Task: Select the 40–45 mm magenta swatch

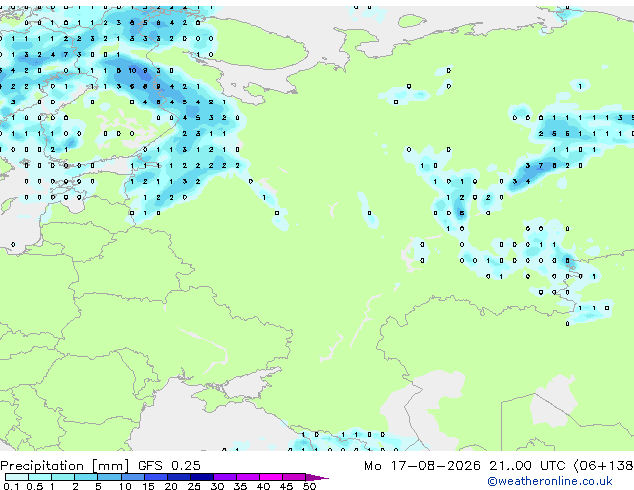Action: tap(271, 477)
